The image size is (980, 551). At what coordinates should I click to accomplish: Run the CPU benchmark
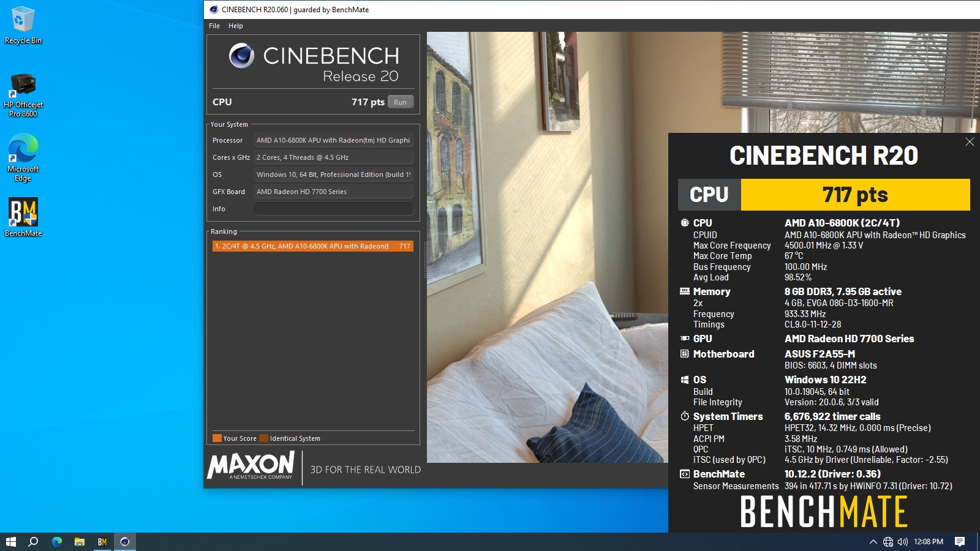pos(401,102)
